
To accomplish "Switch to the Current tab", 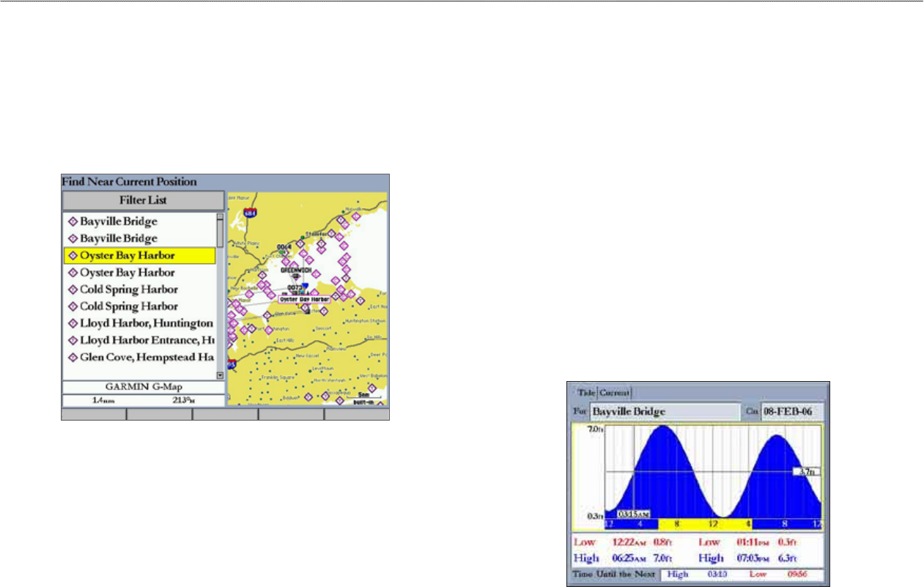I will click(614, 393).
